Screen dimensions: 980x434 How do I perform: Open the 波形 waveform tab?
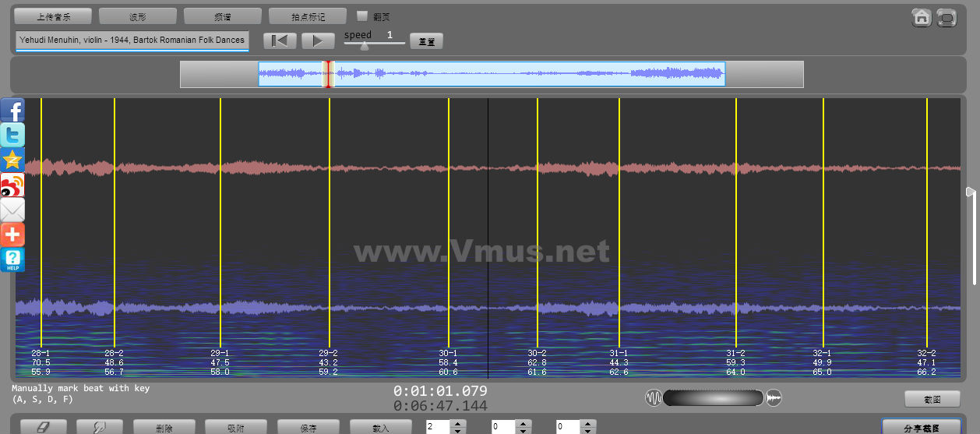[138, 16]
